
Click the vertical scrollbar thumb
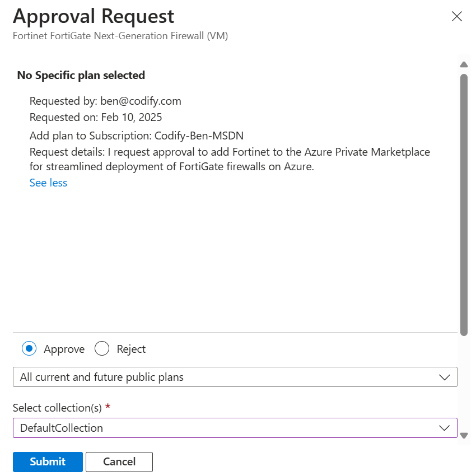click(x=464, y=205)
